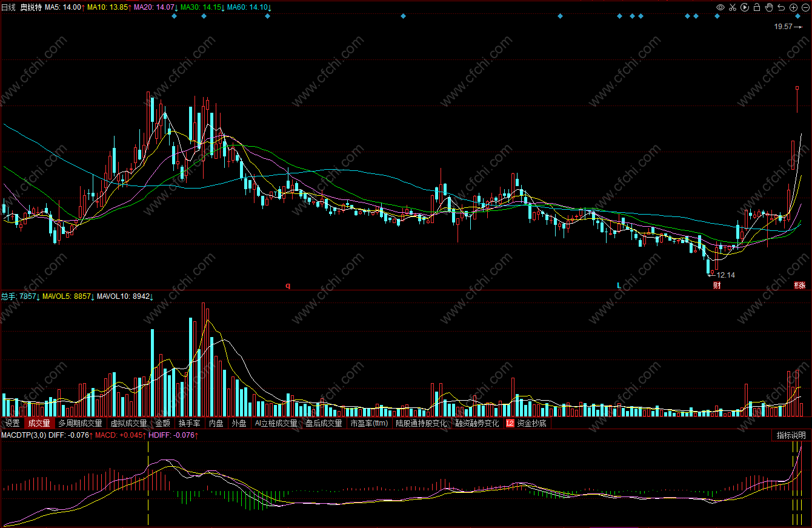Viewport: 812px width, 528px height.
Task: Select the hand pan tool icon
Action: tap(769, 7)
